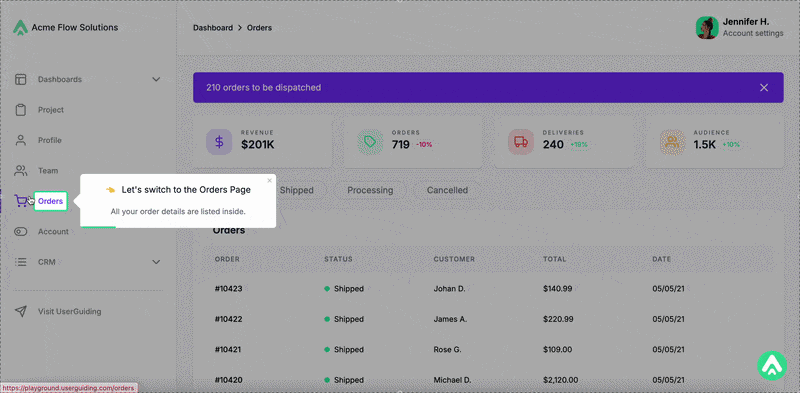800x393 pixels.
Task: Click the DATE column header
Action: [x=662, y=259]
